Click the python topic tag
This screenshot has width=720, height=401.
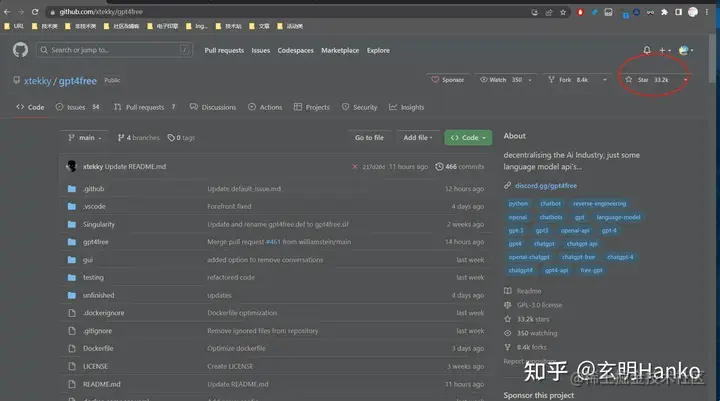click(518, 203)
